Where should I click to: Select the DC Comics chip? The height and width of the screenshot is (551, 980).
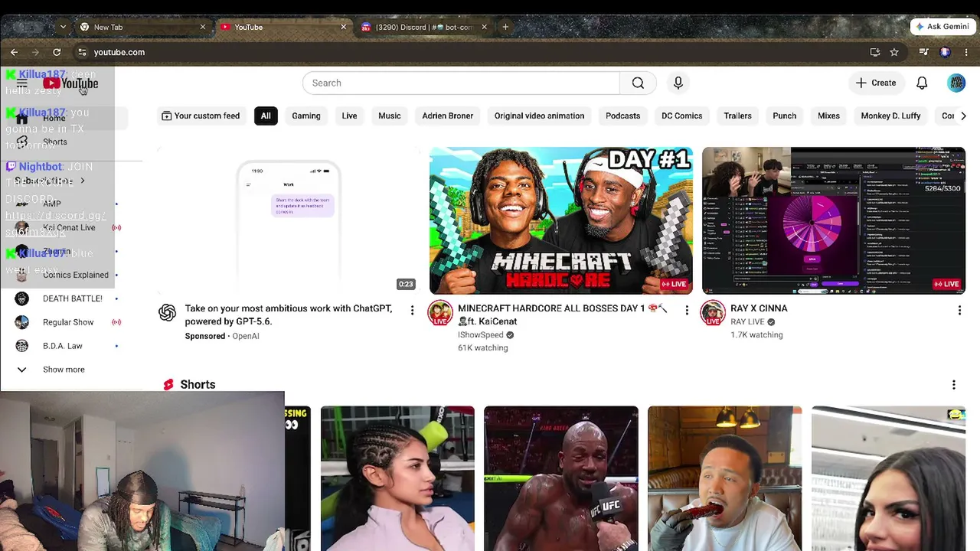682,116
